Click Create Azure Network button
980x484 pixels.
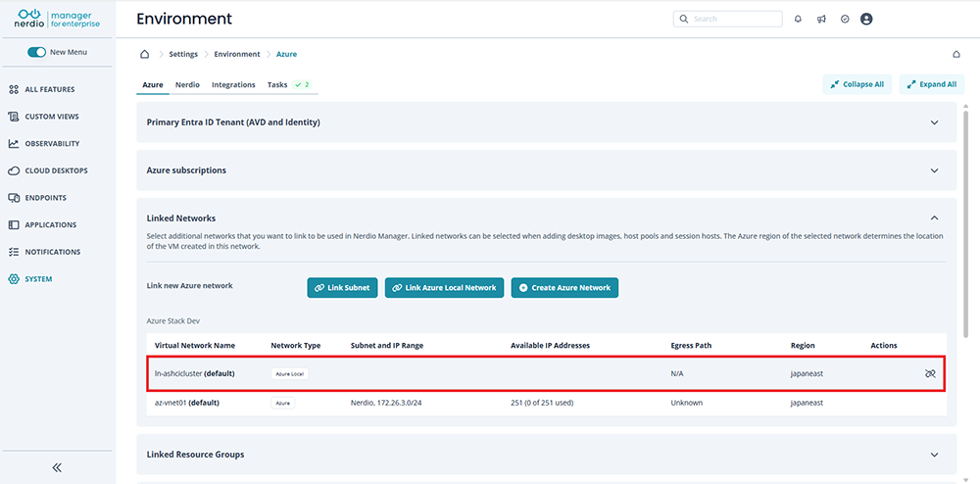tap(564, 288)
